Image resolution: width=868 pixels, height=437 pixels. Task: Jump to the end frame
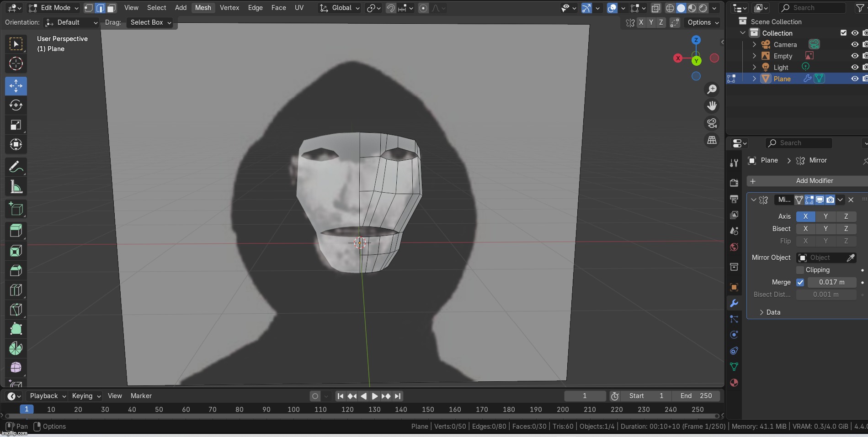(398, 396)
